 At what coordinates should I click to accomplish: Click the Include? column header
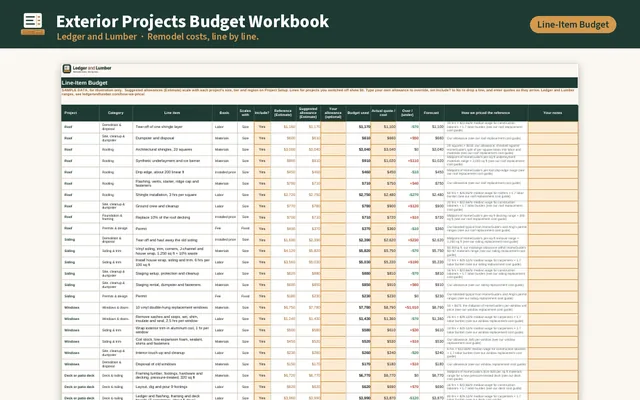point(262,113)
